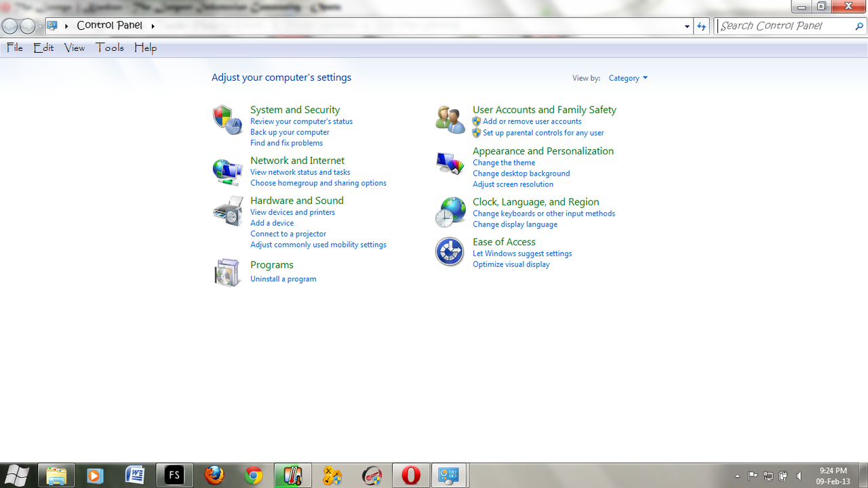Click Change display language
The height and width of the screenshot is (488, 868).
point(515,224)
